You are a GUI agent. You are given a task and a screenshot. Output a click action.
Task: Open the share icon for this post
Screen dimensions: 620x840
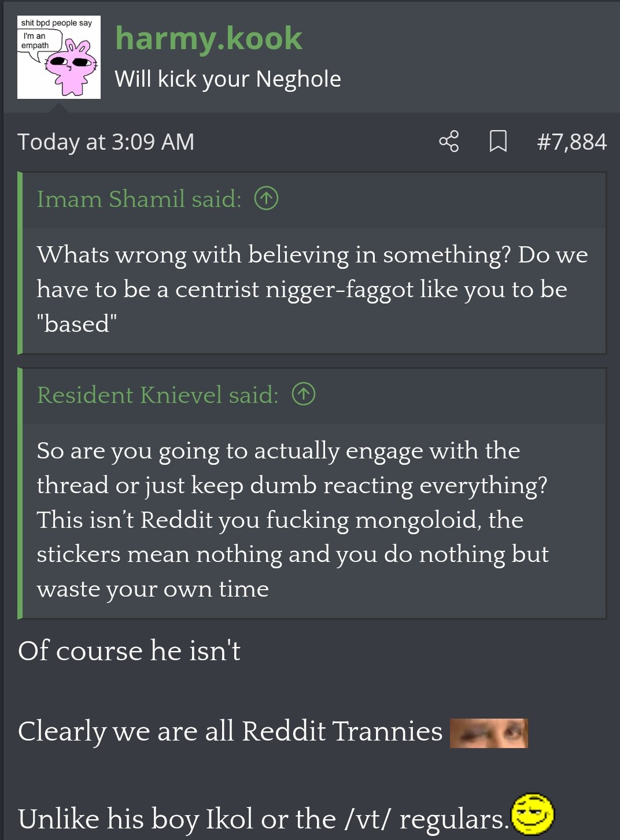[x=449, y=142]
